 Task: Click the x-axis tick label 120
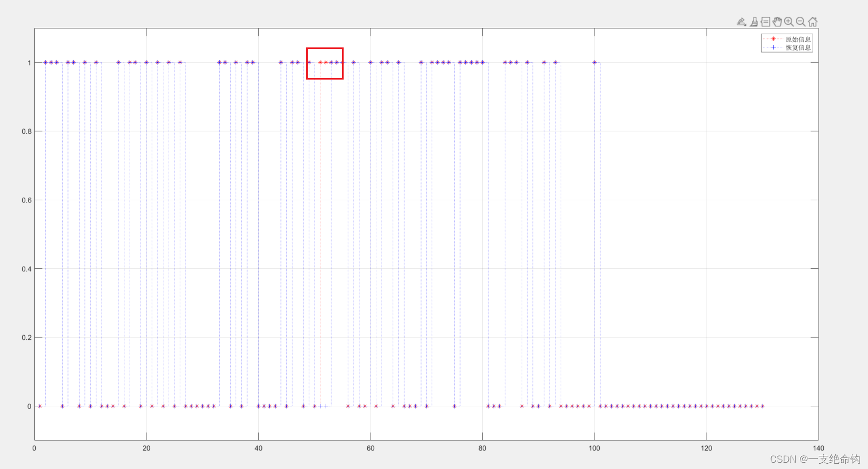coord(706,448)
